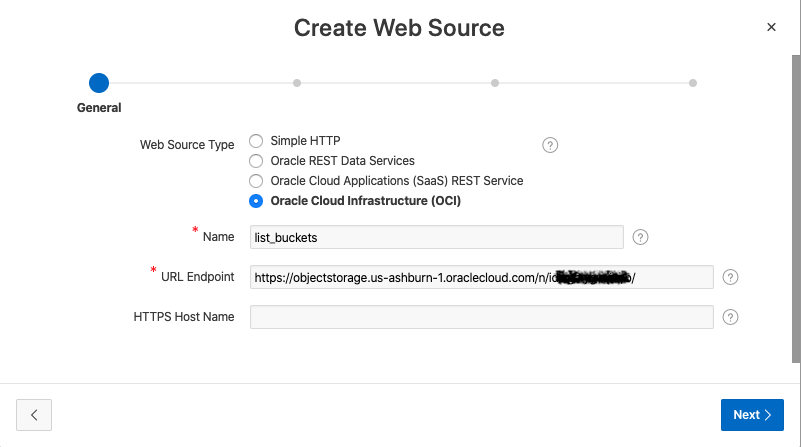Select Oracle Cloud Applications (SaaS) REST Service
801x447 pixels.
[256, 181]
